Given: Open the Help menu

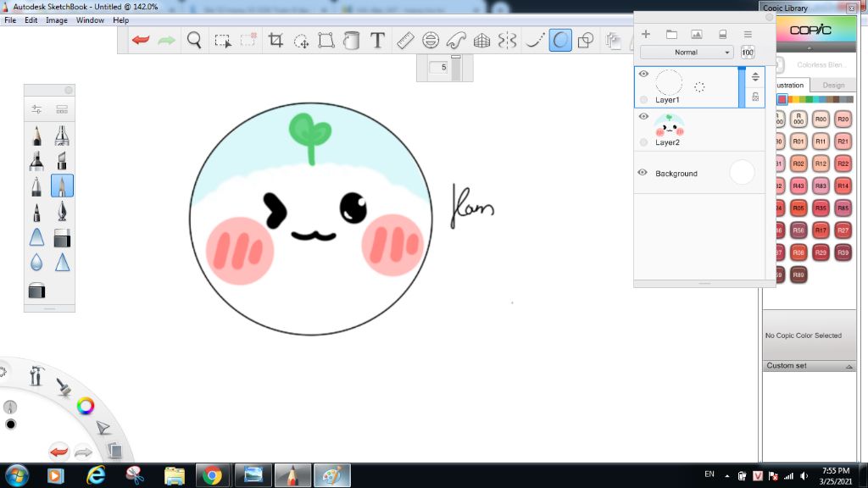Looking at the screenshot, I should [120, 20].
